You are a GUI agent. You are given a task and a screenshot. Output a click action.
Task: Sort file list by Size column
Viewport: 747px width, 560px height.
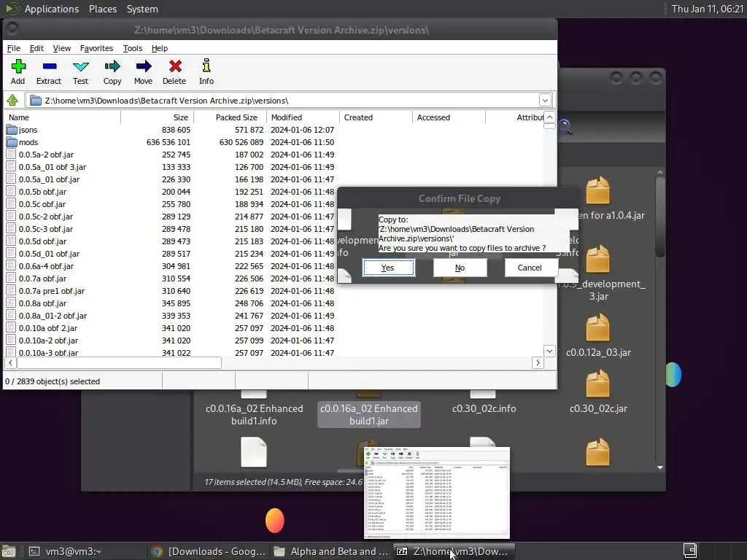click(158, 117)
